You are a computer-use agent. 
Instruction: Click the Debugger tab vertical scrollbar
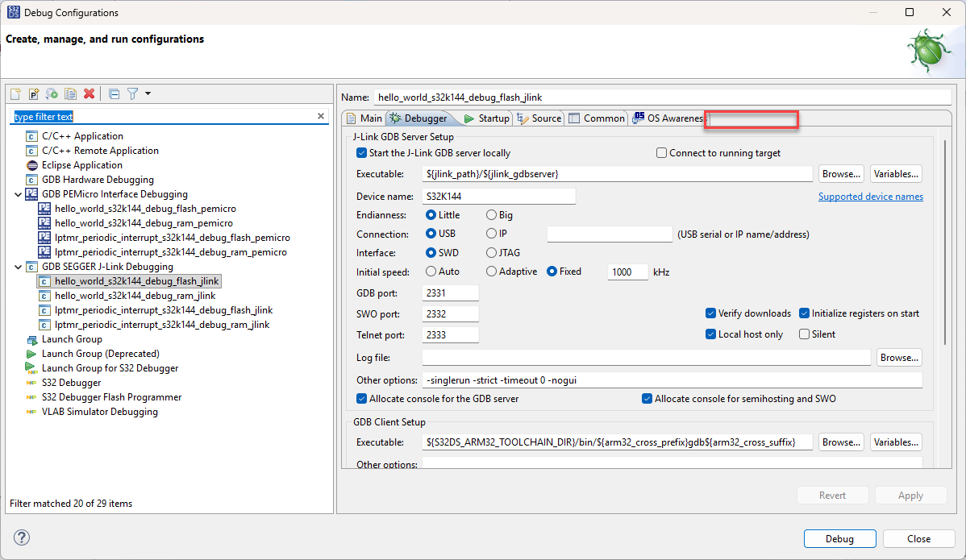(945, 243)
